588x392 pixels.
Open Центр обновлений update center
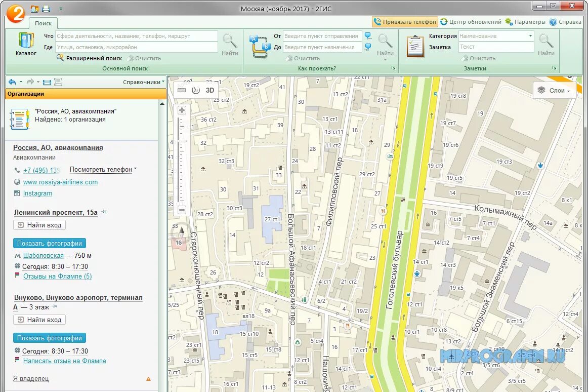coord(471,22)
